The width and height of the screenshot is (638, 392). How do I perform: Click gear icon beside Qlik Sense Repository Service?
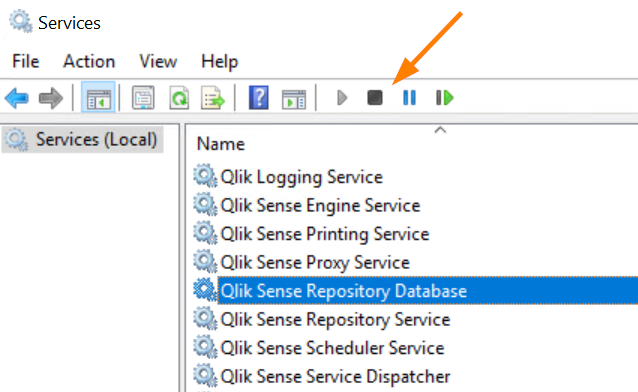(x=205, y=318)
